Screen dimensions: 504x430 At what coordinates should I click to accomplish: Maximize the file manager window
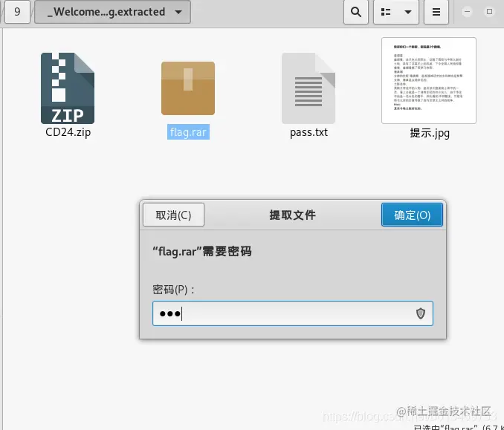(x=489, y=12)
